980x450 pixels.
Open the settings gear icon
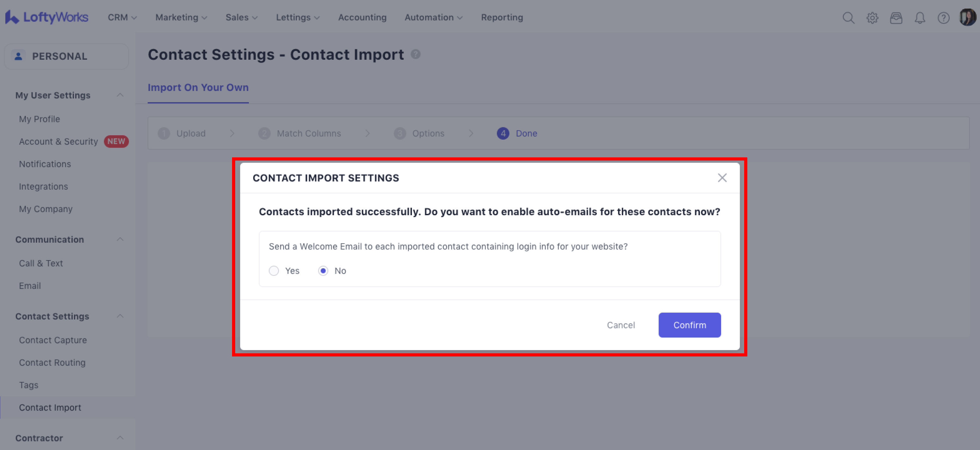[x=872, y=18]
